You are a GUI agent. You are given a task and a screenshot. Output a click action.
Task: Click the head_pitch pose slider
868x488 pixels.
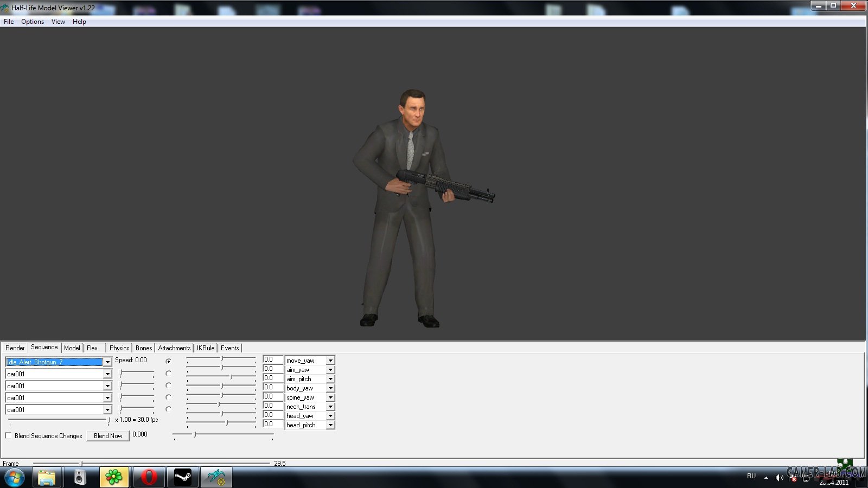point(221,423)
